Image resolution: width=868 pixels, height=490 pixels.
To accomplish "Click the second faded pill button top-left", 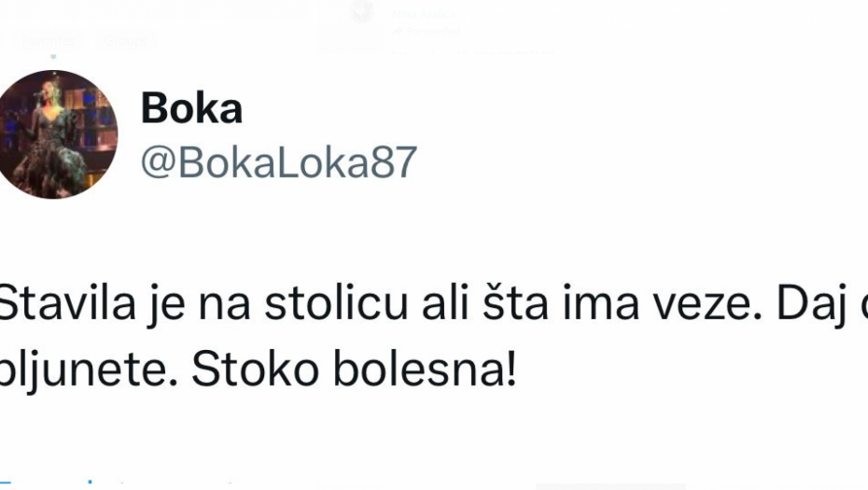I will tap(125, 41).
